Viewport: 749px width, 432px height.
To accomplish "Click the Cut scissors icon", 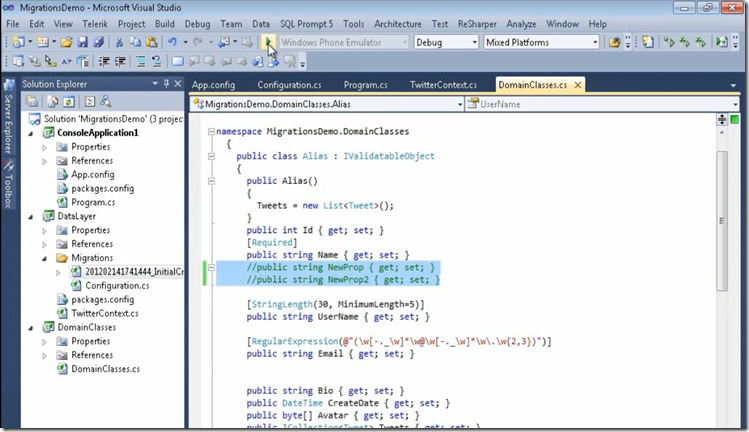I will pos(119,42).
